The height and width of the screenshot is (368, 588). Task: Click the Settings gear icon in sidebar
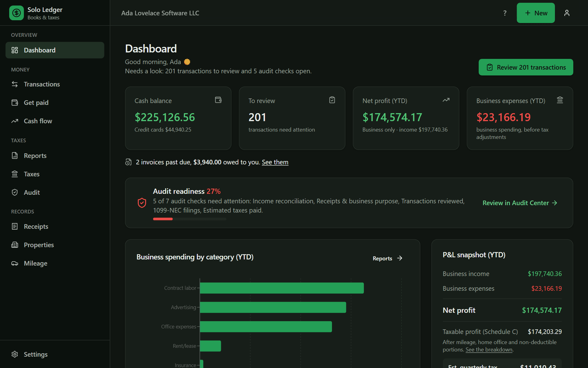pos(15,354)
